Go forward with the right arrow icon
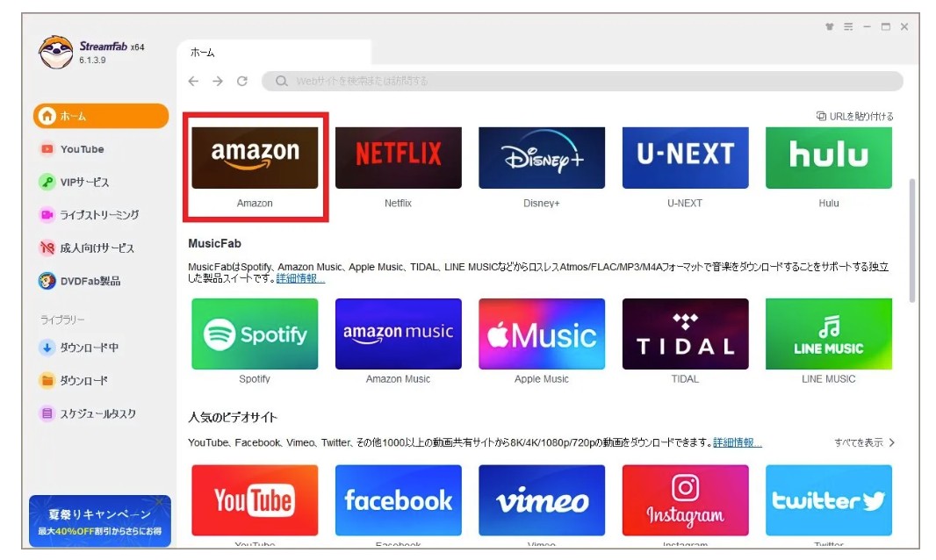Screen dimensions: 936x560 point(218,82)
